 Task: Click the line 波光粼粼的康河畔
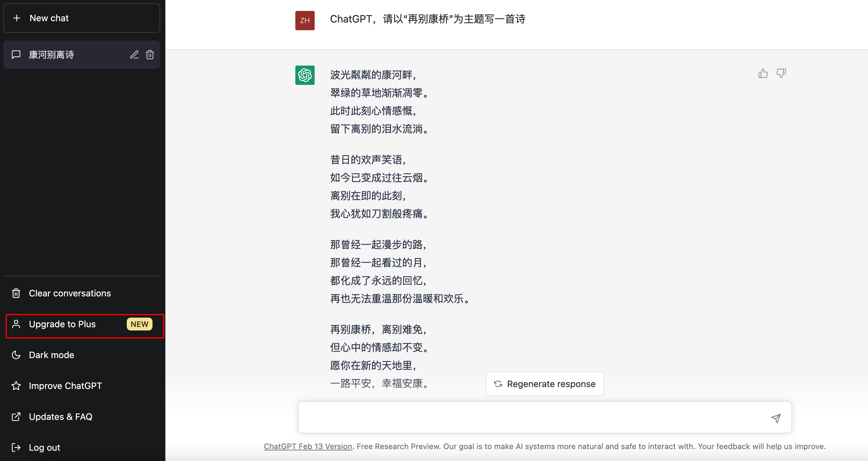373,75
